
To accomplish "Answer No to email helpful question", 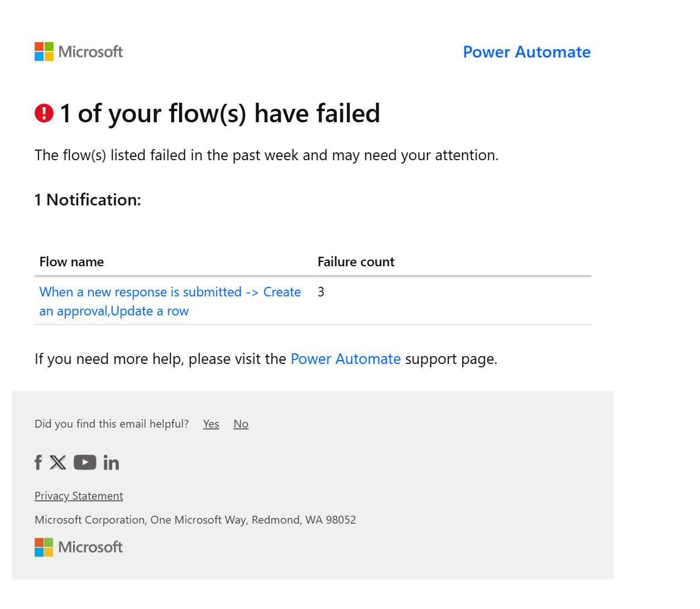I will pos(241,424).
